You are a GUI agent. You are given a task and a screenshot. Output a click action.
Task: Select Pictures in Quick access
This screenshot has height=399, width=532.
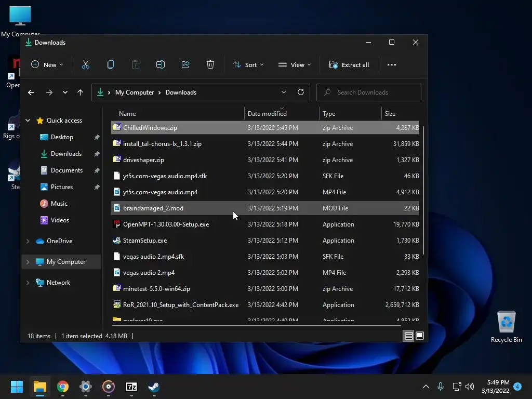pos(61,187)
